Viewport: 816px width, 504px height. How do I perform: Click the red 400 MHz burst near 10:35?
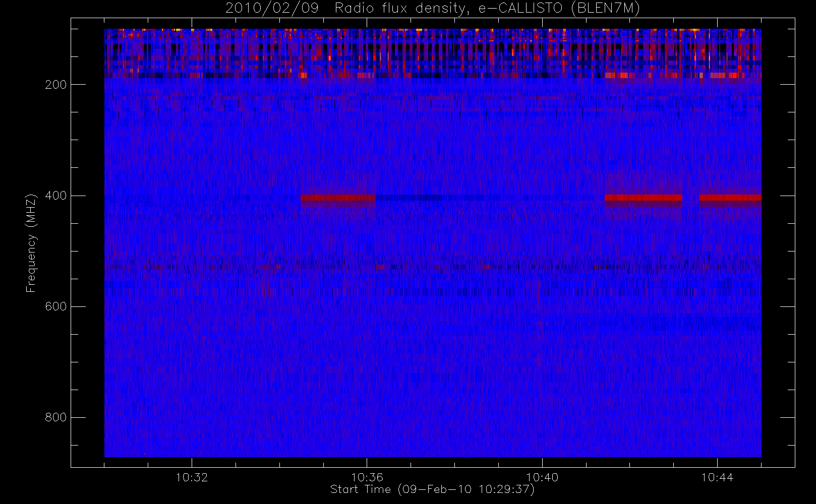point(338,198)
